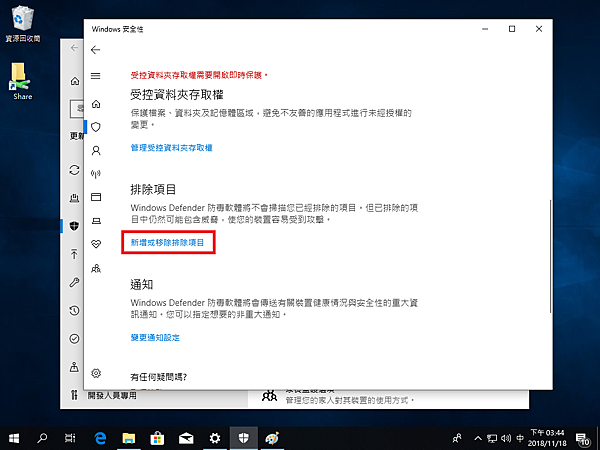The width and height of the screenshot is (600, 450).
Task: Open the Windows Start menu
Action: (14, 438)
